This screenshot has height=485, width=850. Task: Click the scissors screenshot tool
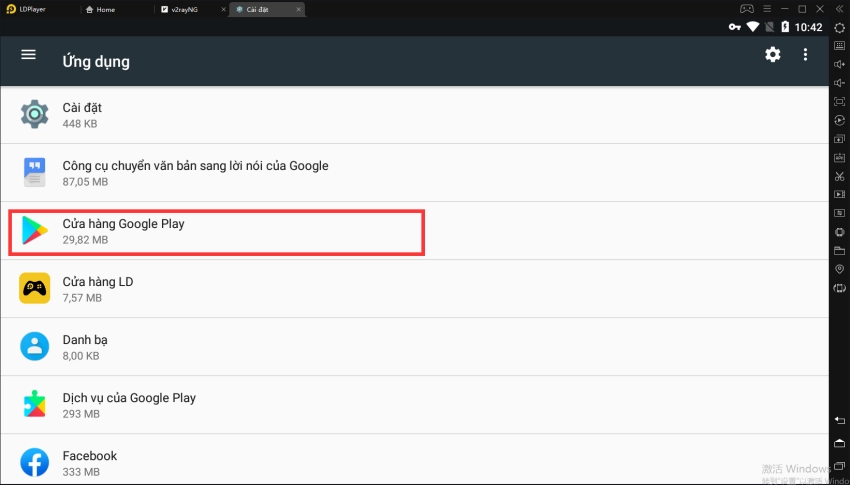pyautogui.click(x=839, y=176)
